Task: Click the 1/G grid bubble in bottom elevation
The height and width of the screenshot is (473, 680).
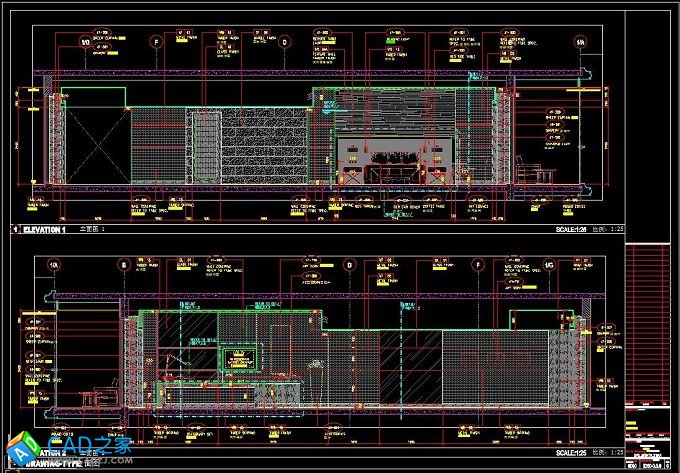Action: [x=548, y=266]
